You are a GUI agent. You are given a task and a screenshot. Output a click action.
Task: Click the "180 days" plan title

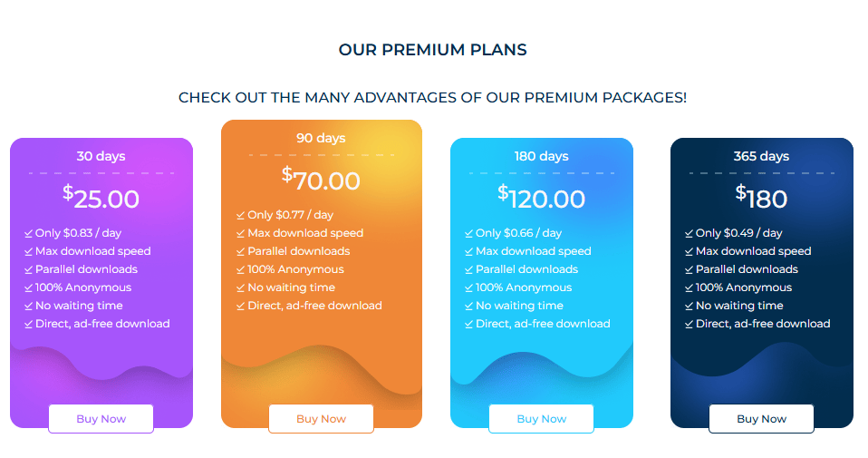click(541, 156)
